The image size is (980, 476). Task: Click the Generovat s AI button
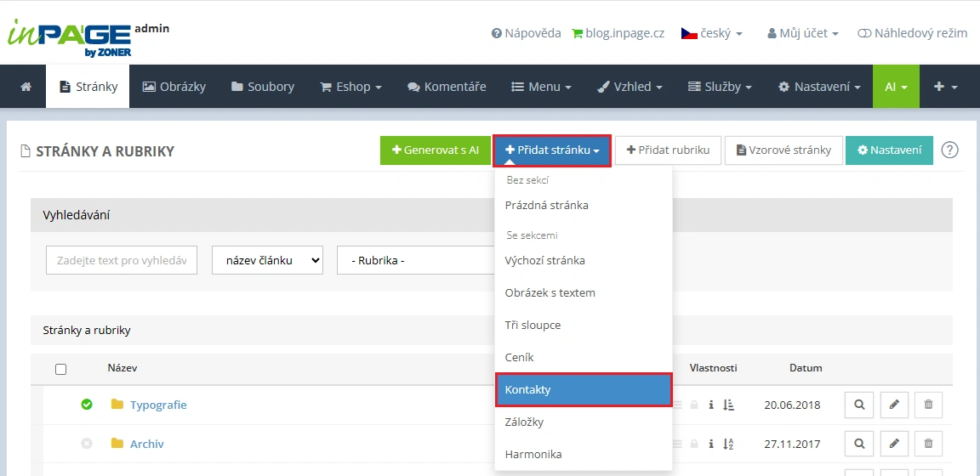(x=435, y=150)
